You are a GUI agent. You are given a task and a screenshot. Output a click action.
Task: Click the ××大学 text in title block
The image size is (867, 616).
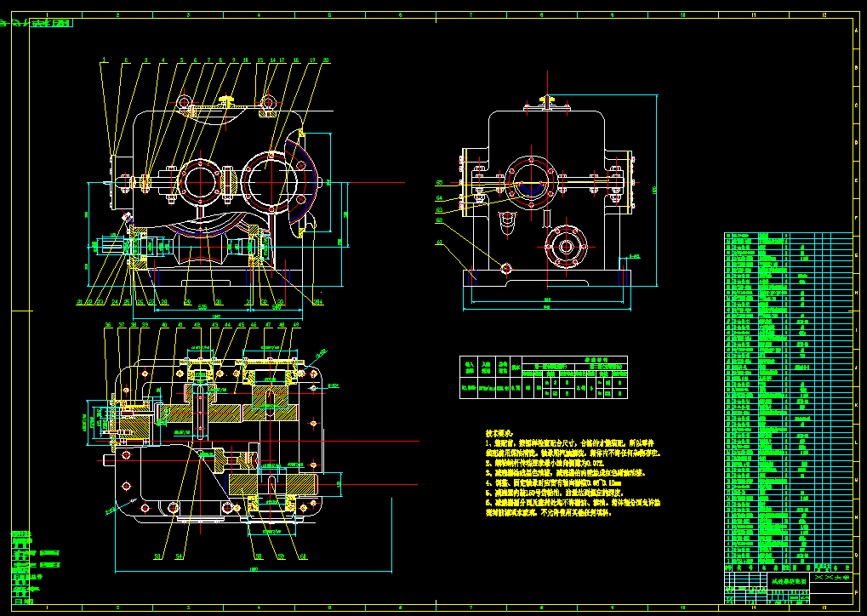point(831,578)
